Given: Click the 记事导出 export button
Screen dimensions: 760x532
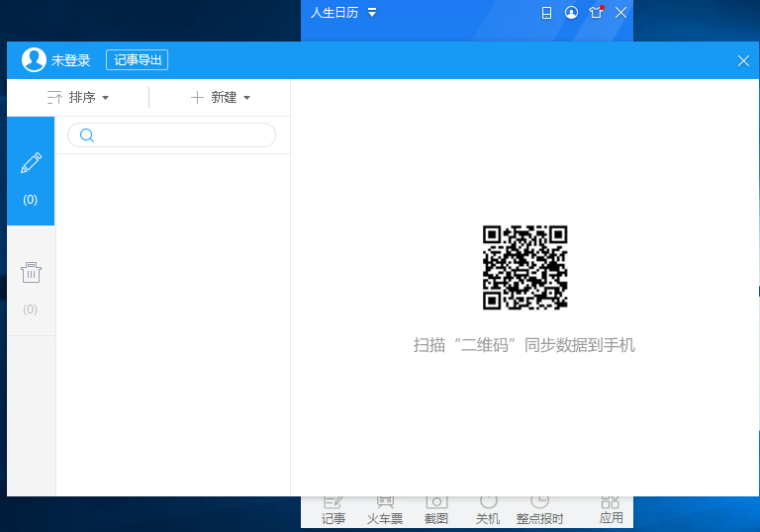Looking at the screenshot, I should tap(137, 60).
